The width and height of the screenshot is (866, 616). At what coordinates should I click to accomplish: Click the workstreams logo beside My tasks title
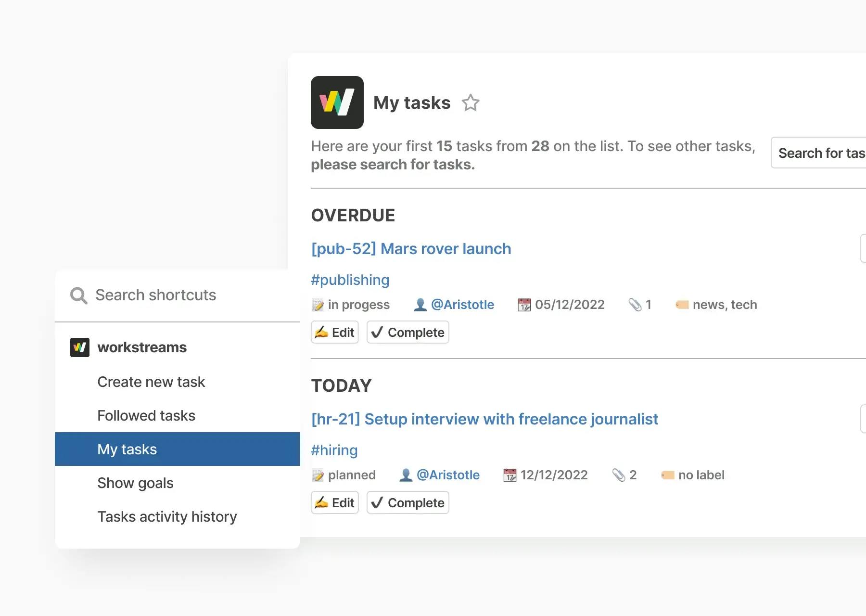pyautogui.click(x=337, y=103)
